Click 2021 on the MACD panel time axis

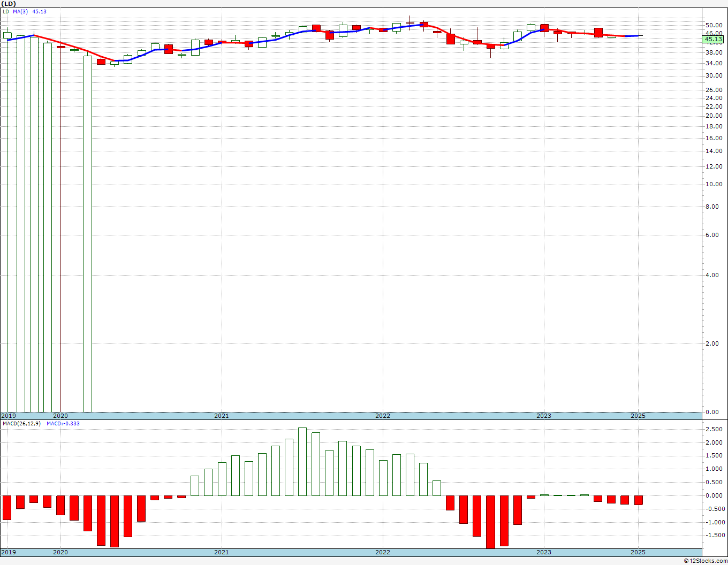point(222,552)
